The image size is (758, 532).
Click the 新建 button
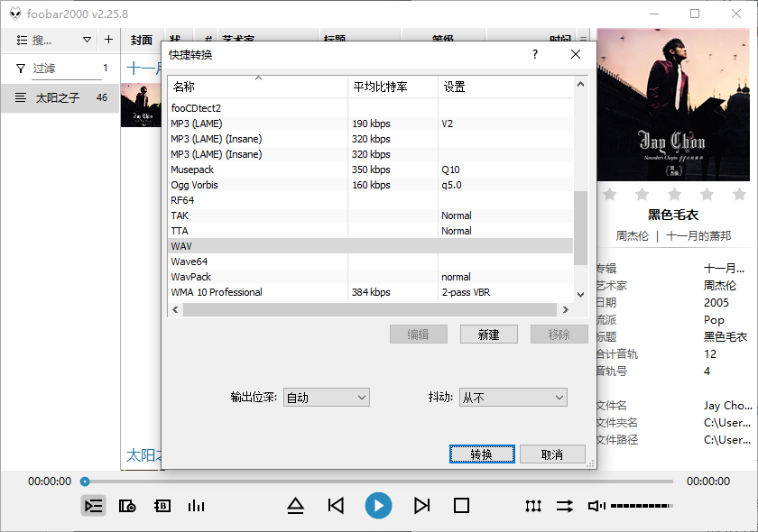489,335
